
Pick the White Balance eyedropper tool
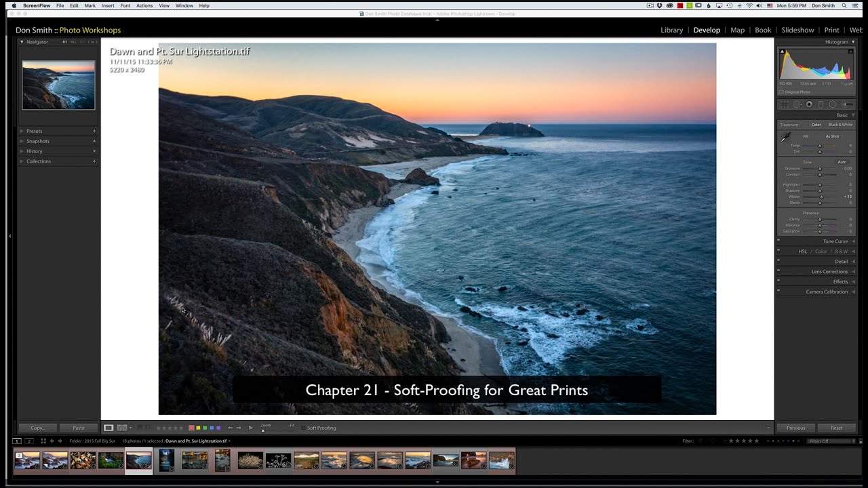[x=785, y=137]
